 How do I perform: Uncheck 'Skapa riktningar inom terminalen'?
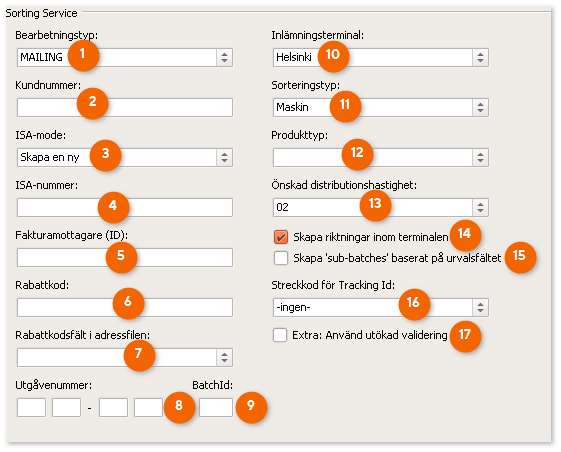(x=281, y=237)
